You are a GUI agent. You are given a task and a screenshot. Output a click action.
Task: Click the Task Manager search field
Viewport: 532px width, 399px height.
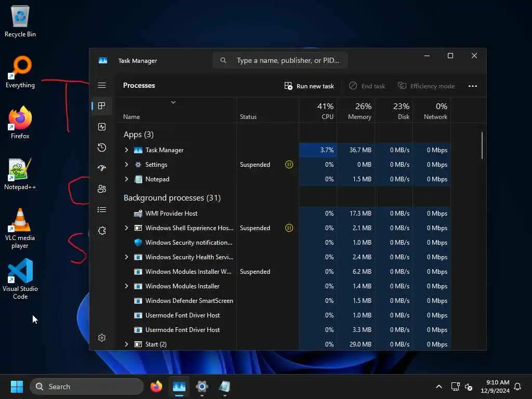click(x=280, y=60)
